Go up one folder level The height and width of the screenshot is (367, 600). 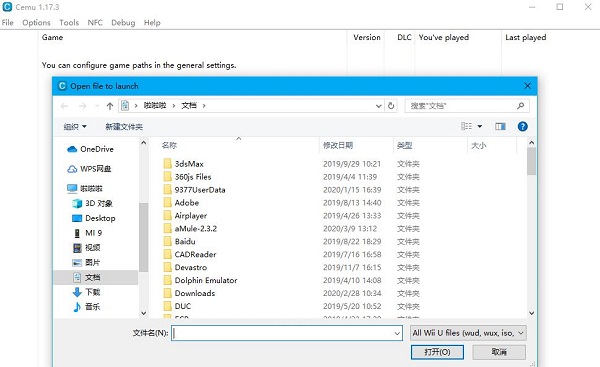(x=110, y=106)
